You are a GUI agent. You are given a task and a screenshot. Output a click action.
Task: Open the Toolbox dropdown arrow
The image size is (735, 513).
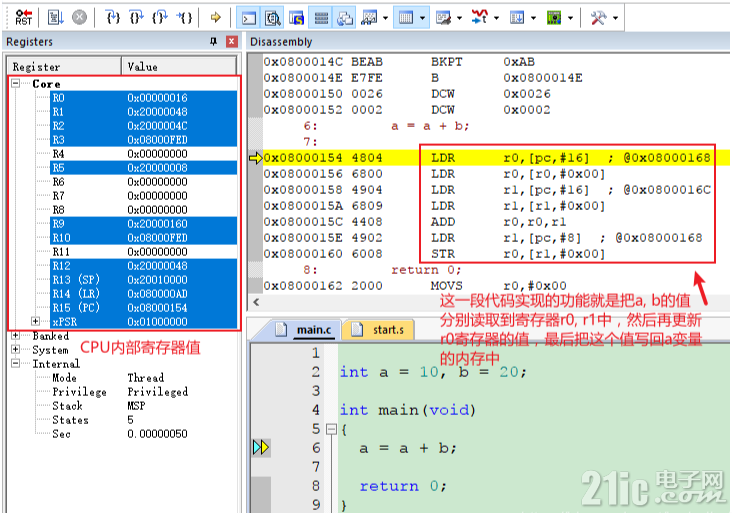(x=615, y=18)
